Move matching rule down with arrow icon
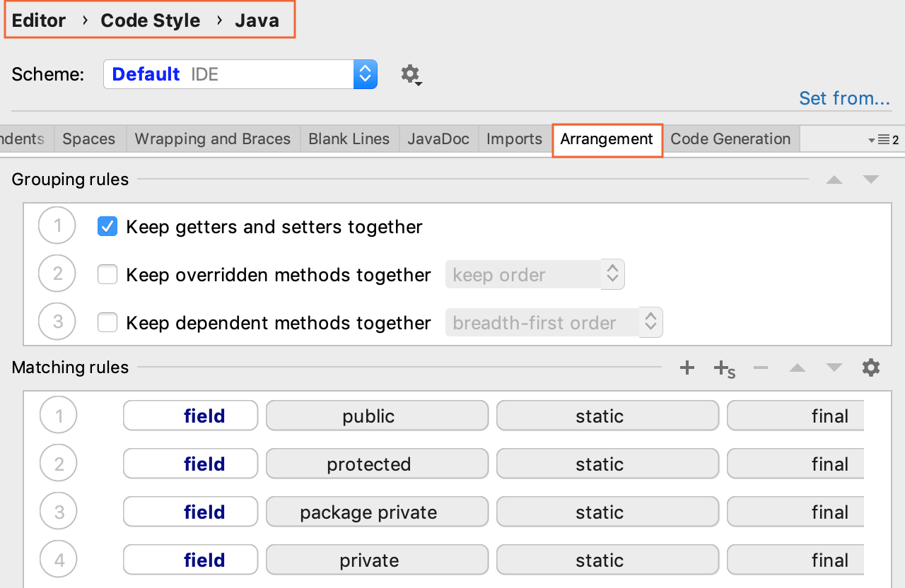Screen dimensions: 905x588 [x=834, y=367]
